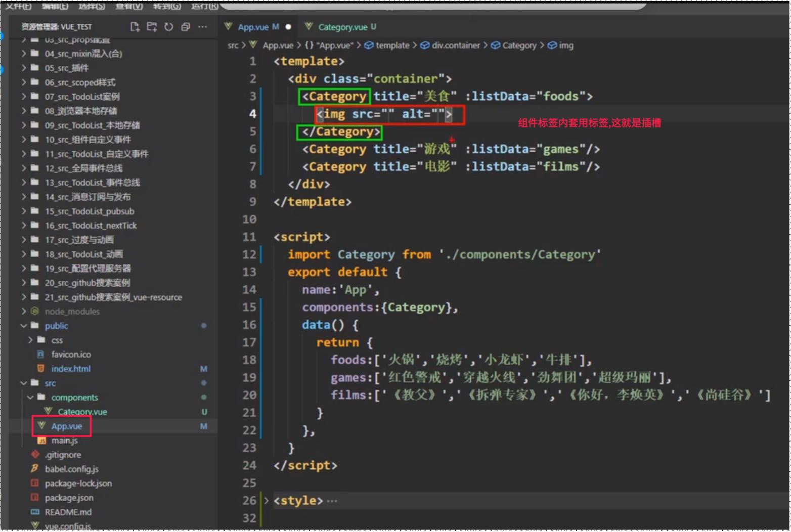Click the 'import Category from' code line
791x532 pixels.
pos(444,254)
